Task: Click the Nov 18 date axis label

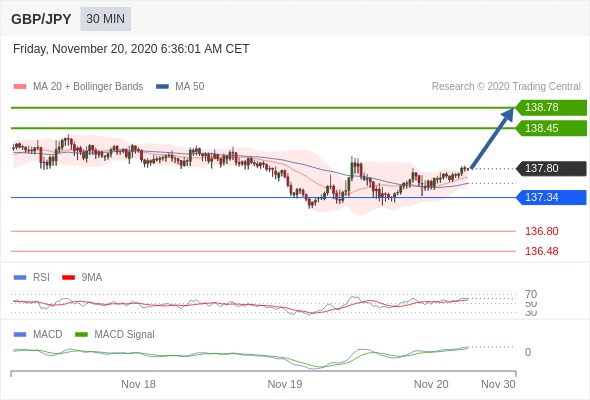Action: (x=138, y=384)
